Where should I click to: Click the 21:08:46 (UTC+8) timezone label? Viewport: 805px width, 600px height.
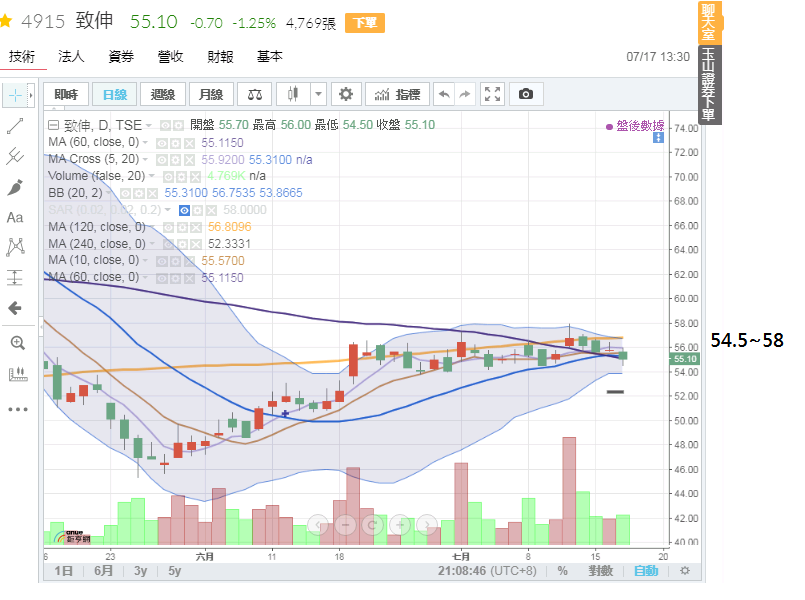[487, 571]
